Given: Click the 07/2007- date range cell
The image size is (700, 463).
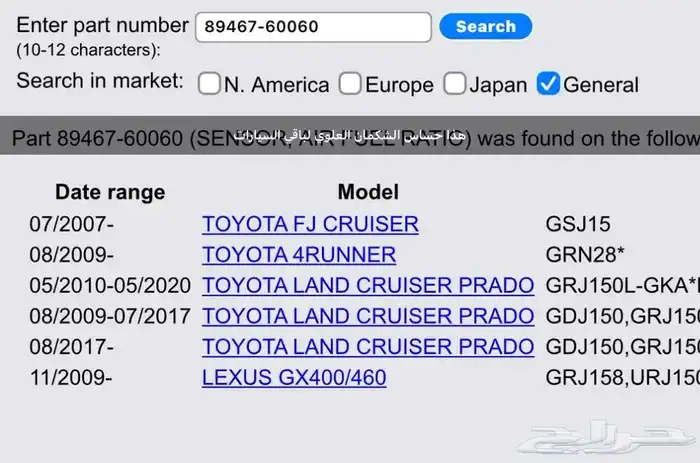Looking at the screenshot, I should [x=73, y=224].
